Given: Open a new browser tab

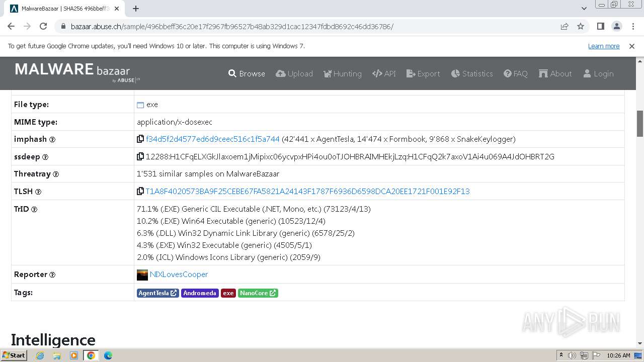Looking at the screenshot, I should 135,9.
